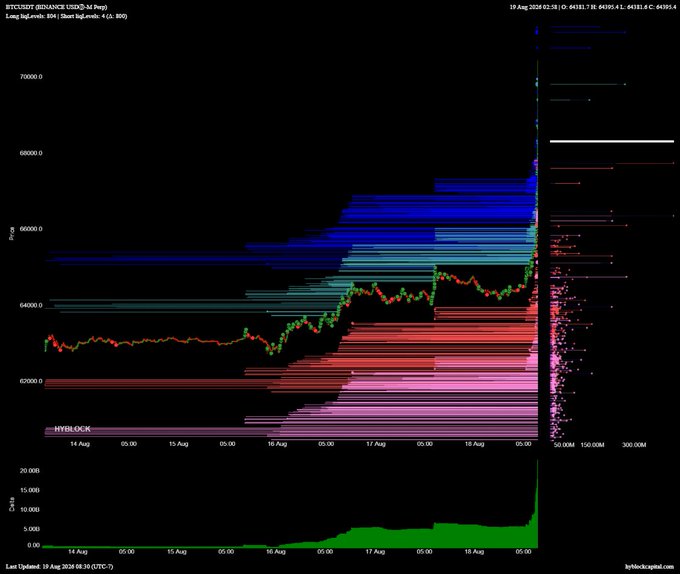Click the BTCUSDT (BINANCE USDⓈ-M Perp) chart title
680x574 pixels.
pos(57,7)
